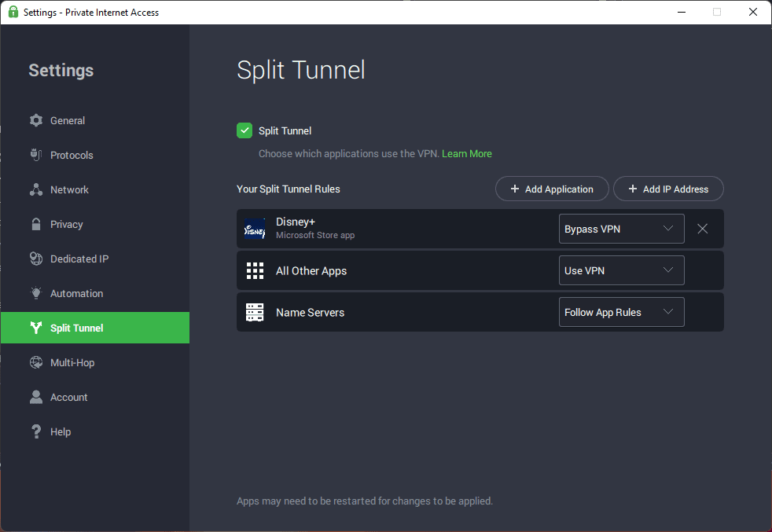Select the All Other Apps grid icon

click(255, 270)
